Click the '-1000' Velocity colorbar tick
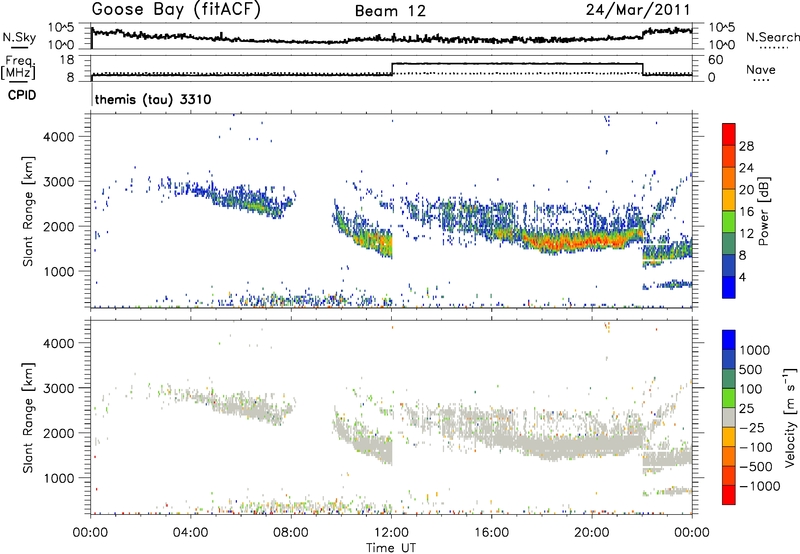The image size is (800, 554). point(759,486)
